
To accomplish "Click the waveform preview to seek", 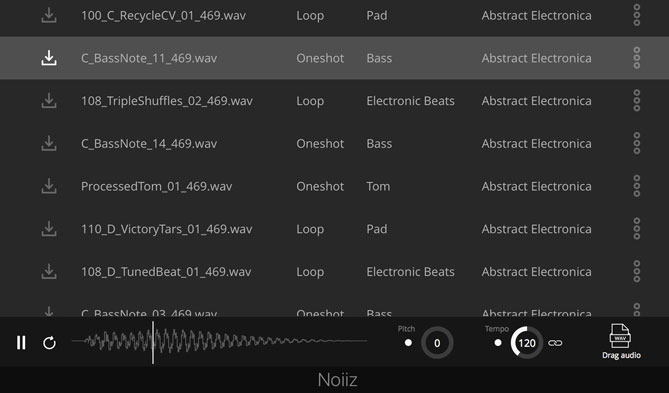I will coord(220,342).
